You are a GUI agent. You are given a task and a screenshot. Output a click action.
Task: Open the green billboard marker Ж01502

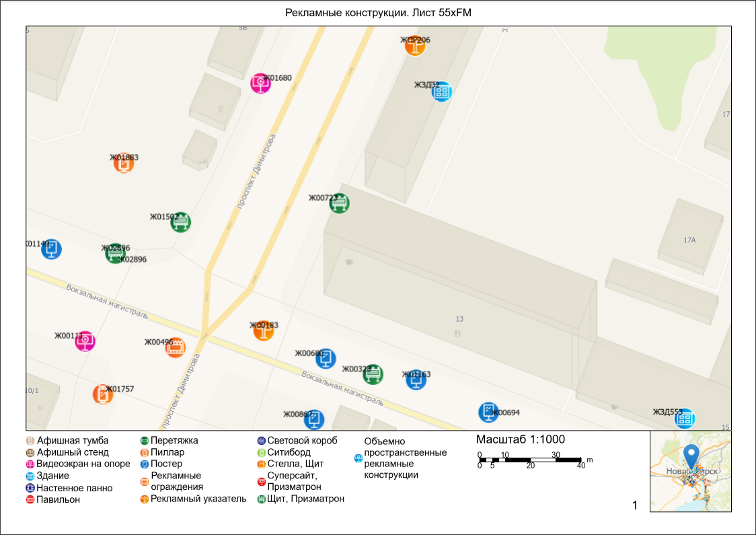tap(180, 222)
